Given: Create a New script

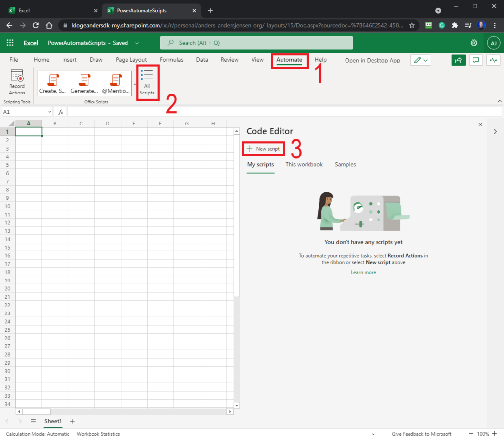Looking at the screenshot, I should [x=263, y=149].
